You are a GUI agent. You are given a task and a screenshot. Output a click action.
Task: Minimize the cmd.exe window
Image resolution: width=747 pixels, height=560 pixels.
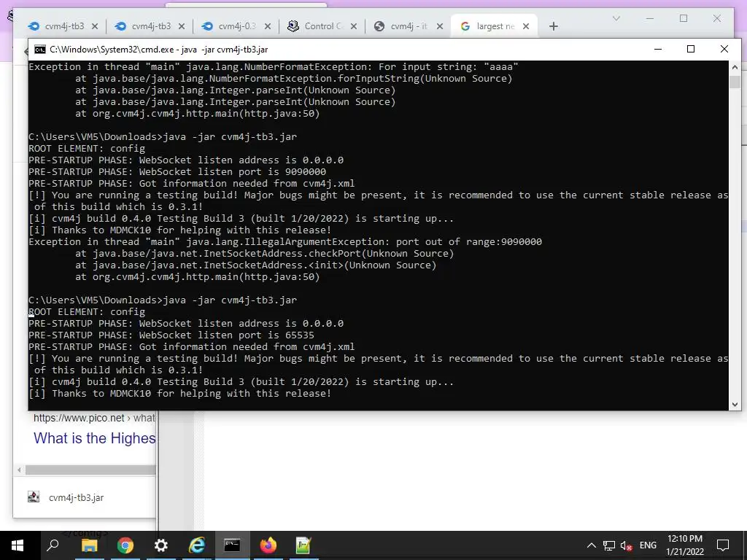[x=658, y=49]
